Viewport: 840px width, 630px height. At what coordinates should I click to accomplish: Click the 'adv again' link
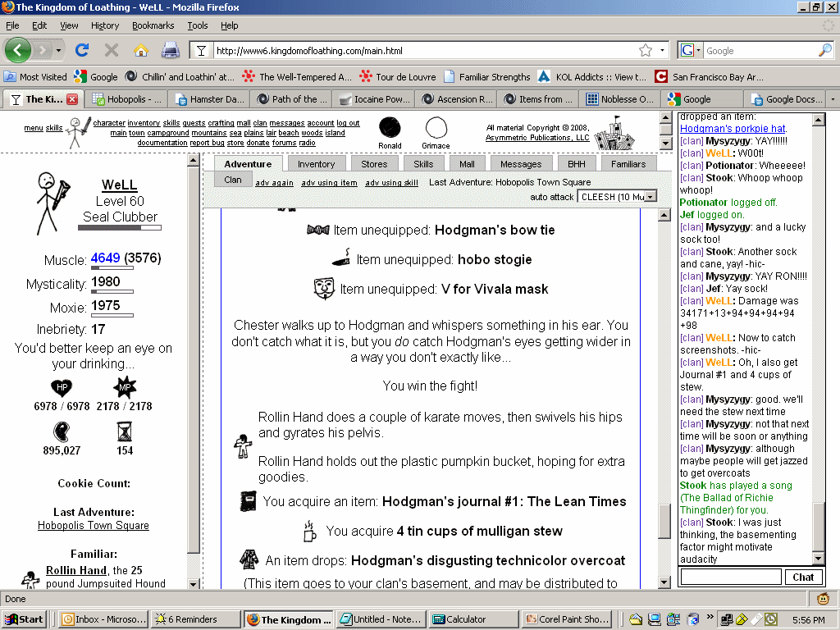point(274,183)
